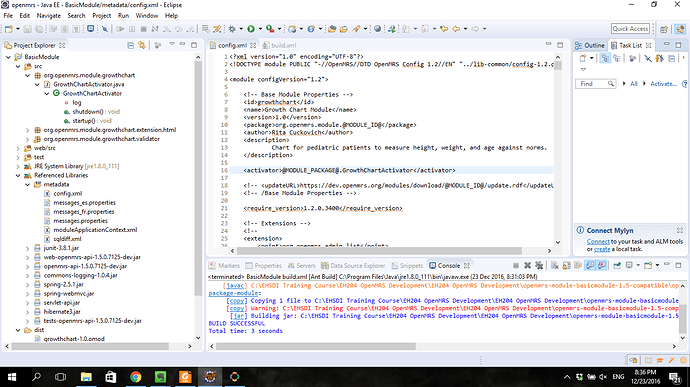The height and width of the screenshot is (387, 690).
Task: Open the Project menu
Action: click(x=102, y=15)
